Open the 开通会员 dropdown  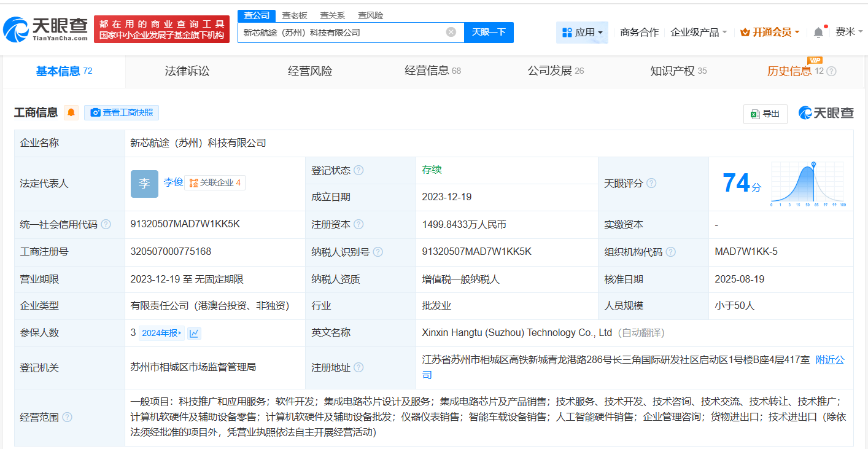pos(769,31)
